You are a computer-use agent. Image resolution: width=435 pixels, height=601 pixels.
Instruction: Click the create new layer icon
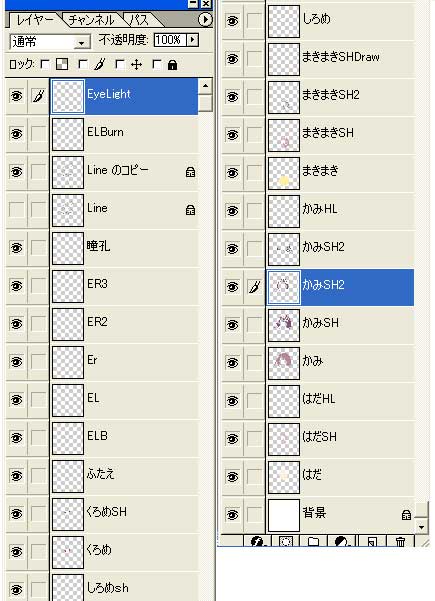pos(372,541)
